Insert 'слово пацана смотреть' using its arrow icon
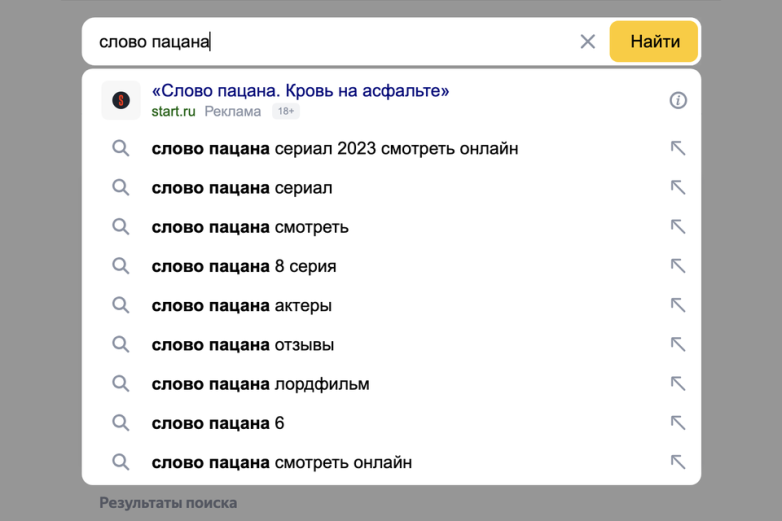Screen dimensions: 782x521 click(678, 227)
